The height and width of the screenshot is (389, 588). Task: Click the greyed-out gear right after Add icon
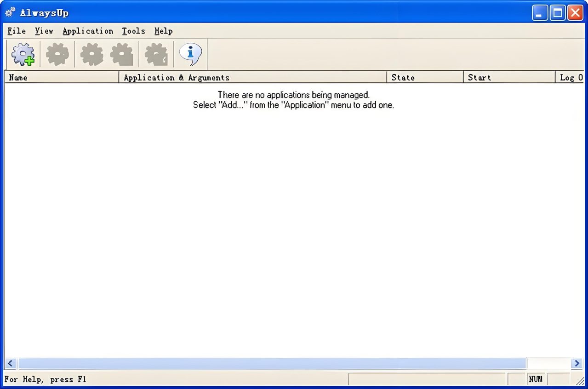(57, 54)
